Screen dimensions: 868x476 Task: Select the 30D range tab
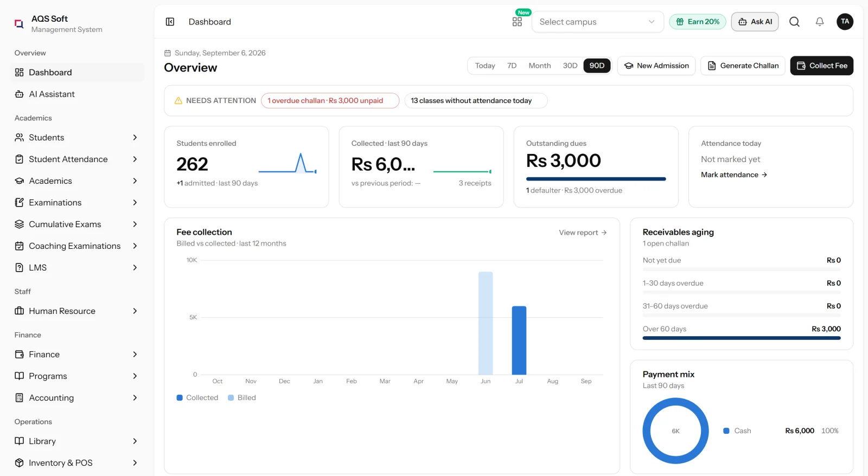[x=570, y=66]
